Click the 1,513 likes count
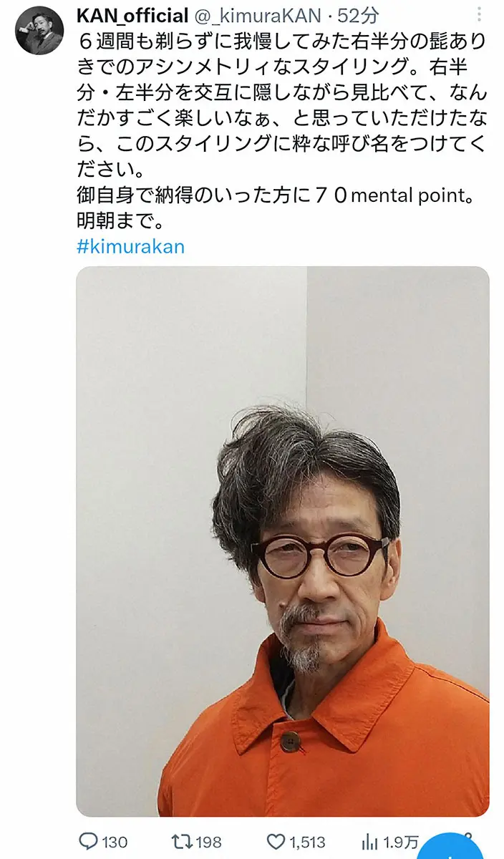Image resolution: width=504 pixels, height=859 pixels. (308, 842)
